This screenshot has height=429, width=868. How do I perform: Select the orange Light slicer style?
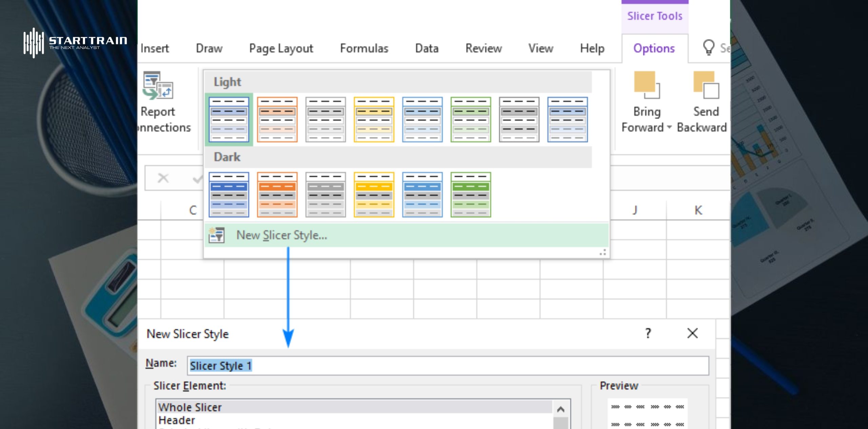coord(277,119)
